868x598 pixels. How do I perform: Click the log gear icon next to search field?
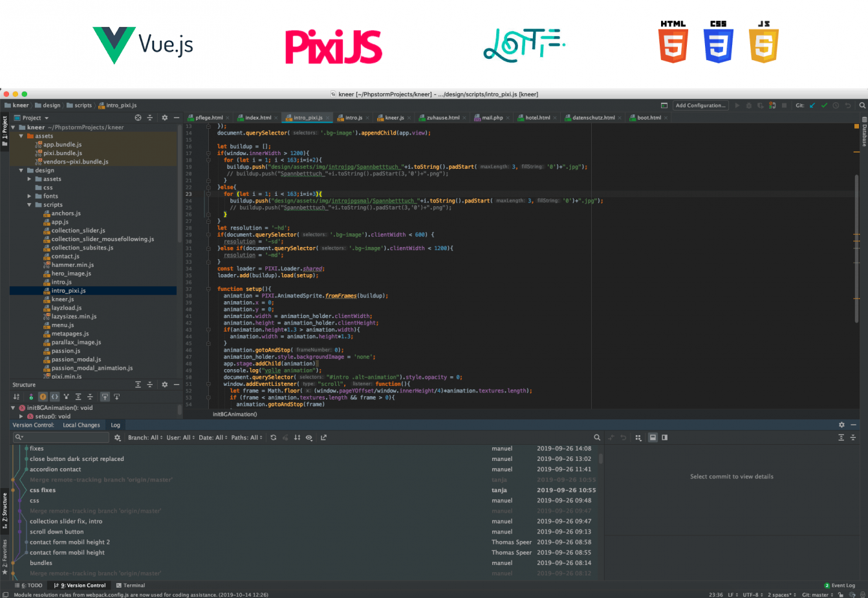tap(117, 438)
